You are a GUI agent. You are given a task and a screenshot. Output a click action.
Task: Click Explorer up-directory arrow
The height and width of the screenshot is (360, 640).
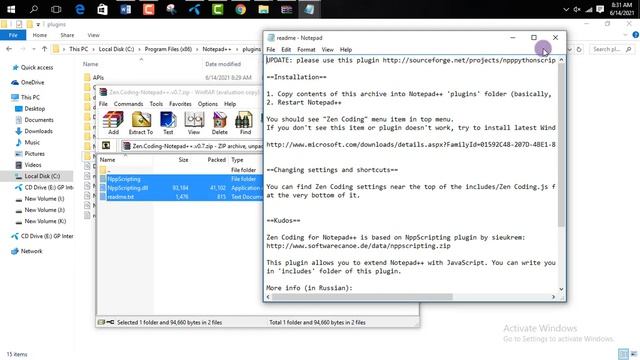pos(44,49)
